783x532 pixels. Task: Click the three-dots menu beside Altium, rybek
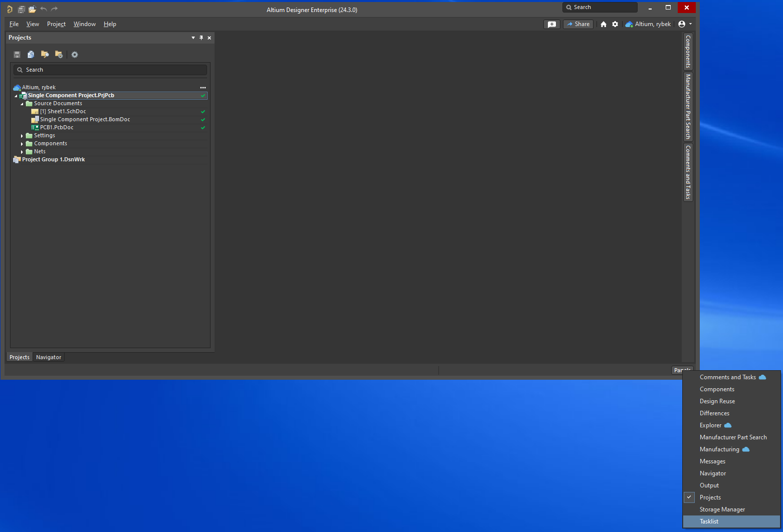pyautogui.click(x=203, y=88)
